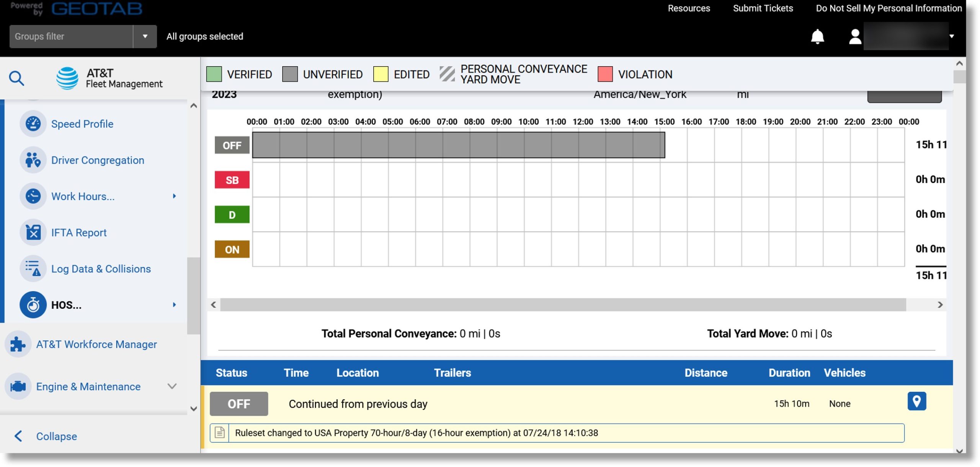The image size is (980, 467).
Task: Click the Work Hours clock icon
Action: tap(33, 196)
